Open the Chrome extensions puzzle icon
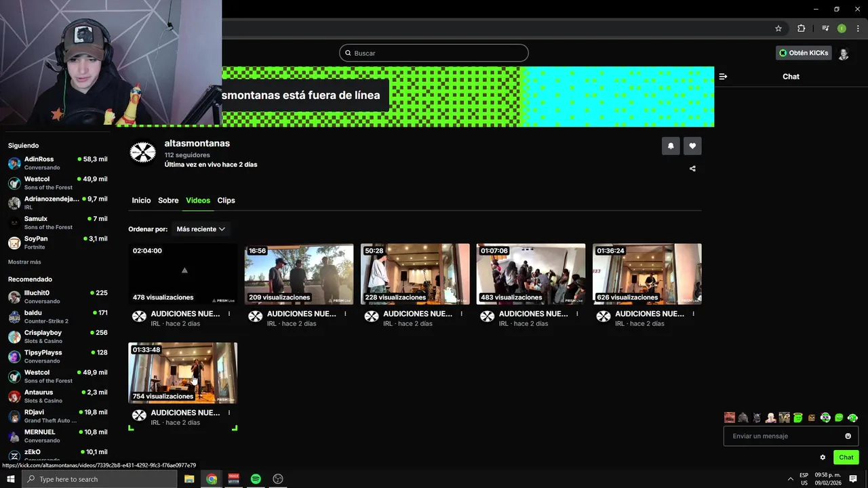 point(801,28)
